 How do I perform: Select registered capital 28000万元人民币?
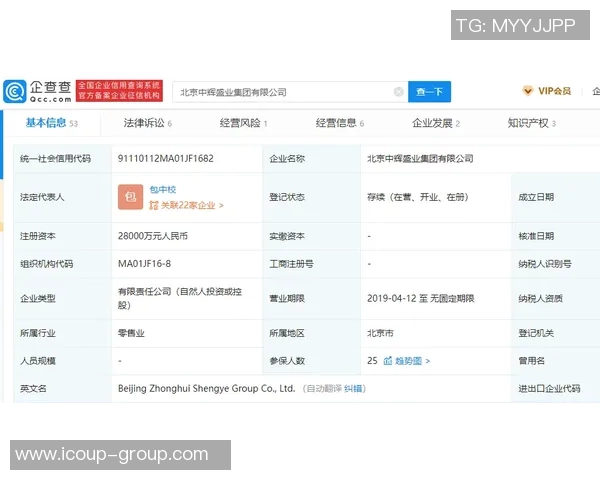coord(153,236)
